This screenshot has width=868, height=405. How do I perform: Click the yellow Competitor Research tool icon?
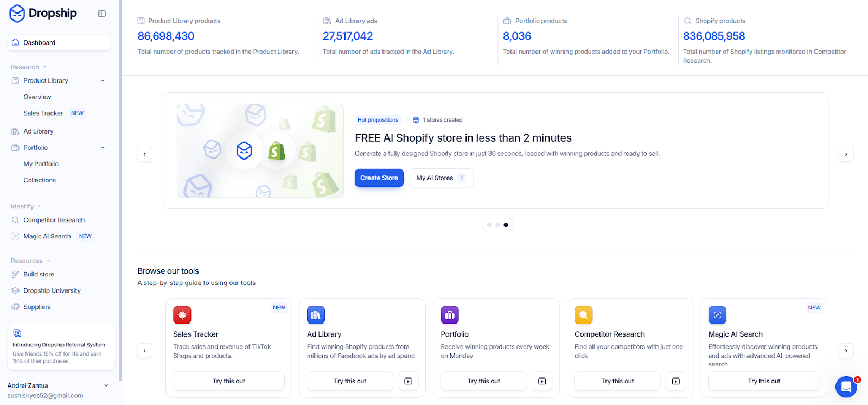tap(584, 315)
